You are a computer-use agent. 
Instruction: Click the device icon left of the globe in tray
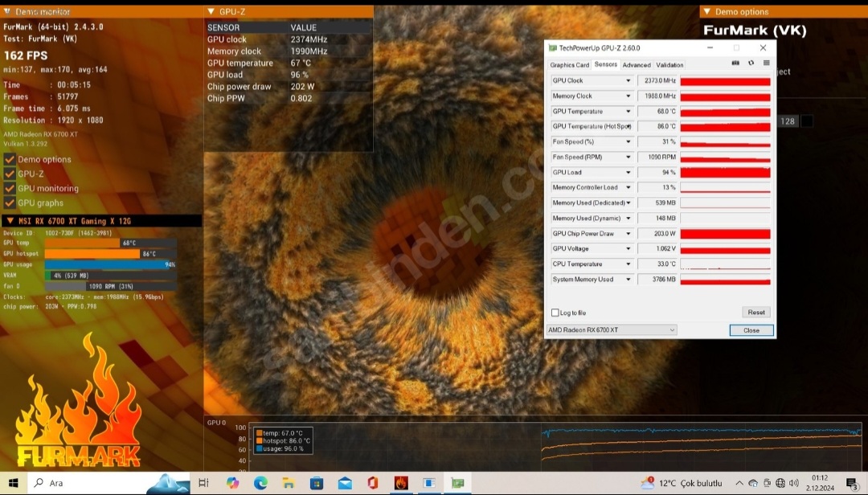pyautogui.click(x=767, y=483)
